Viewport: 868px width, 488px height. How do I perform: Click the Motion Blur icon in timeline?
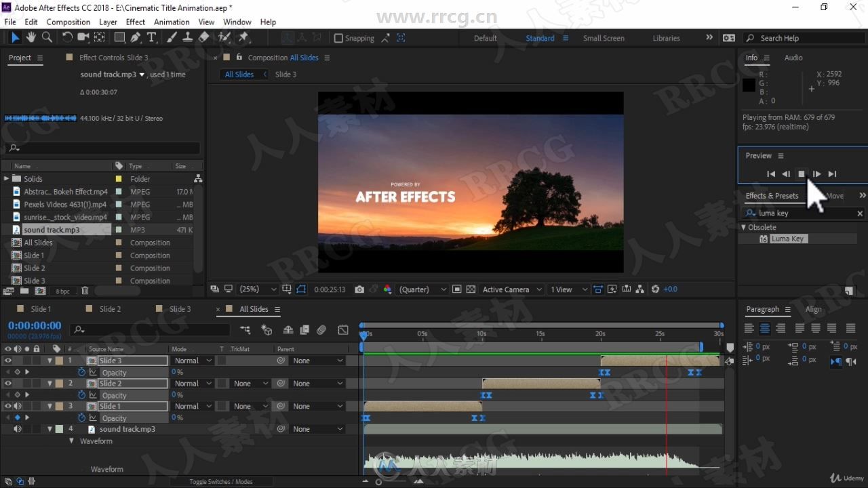pyautogui.click(x=321, y=330)
